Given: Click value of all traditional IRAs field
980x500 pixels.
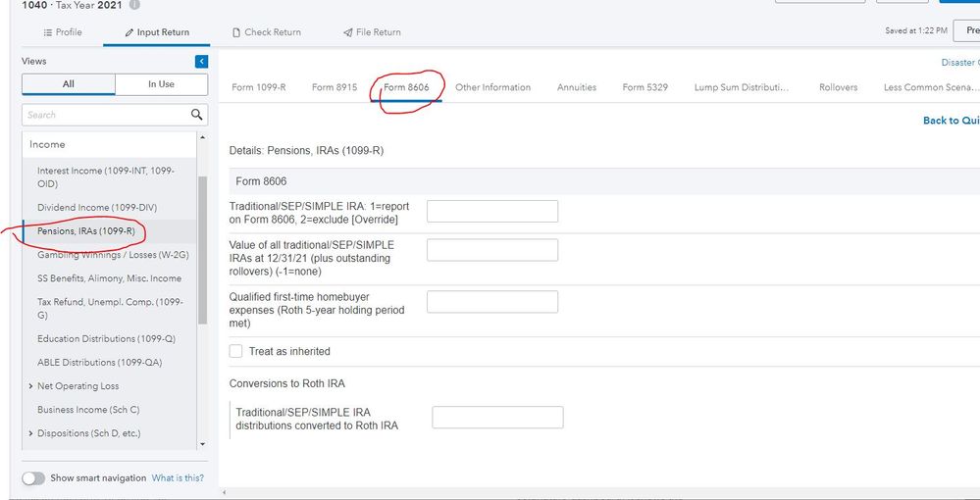Looking at the screenshot, I should [x=491, y=250].
